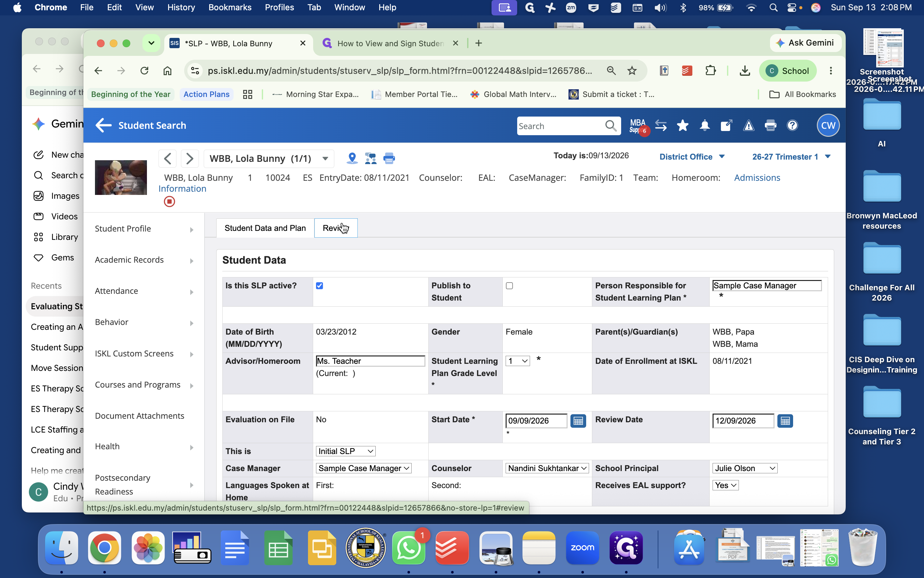Click the Person Responsible text field
Viewport: 924px width, 578px height.
tap(767, 285)
